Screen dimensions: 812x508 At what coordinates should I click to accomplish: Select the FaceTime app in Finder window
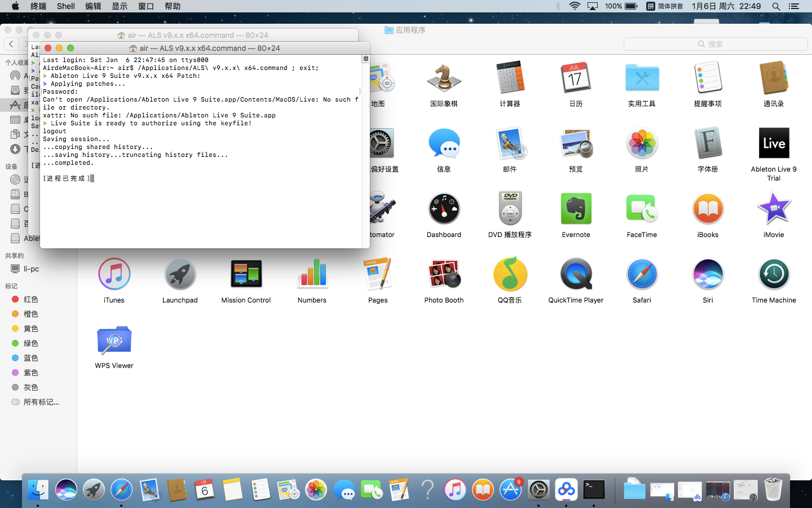[x=642, y=209]
